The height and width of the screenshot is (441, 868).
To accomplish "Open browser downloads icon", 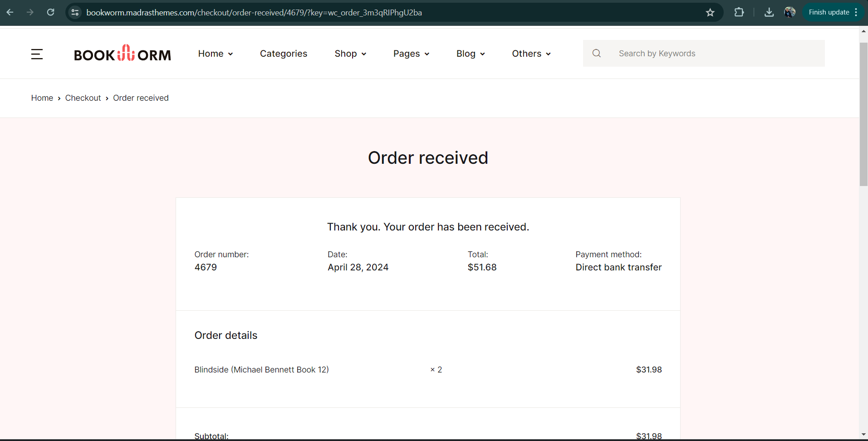I will (x=769, y=12).
